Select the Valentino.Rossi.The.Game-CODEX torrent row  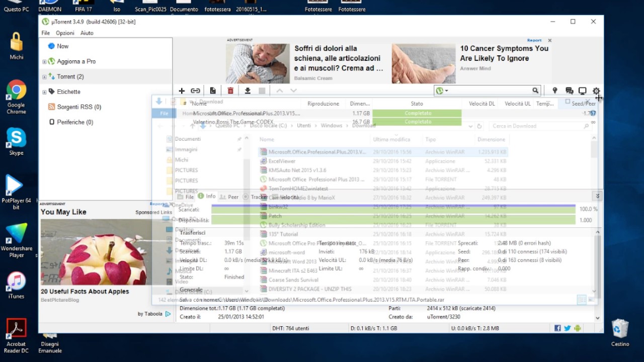click(x=387, y=122)
